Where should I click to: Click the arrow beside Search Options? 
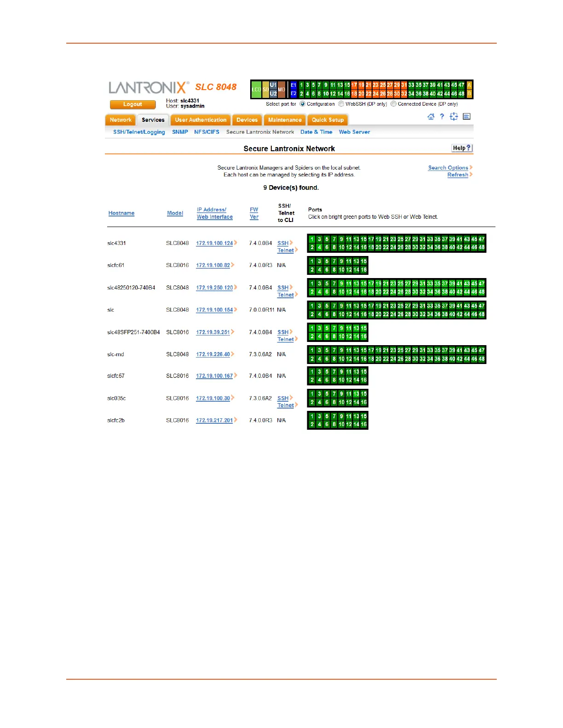coord(471,167)
